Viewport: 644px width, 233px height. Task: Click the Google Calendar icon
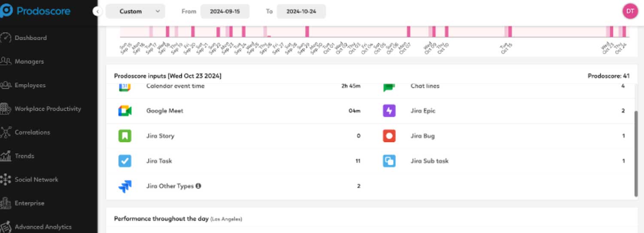pos(125,87)
